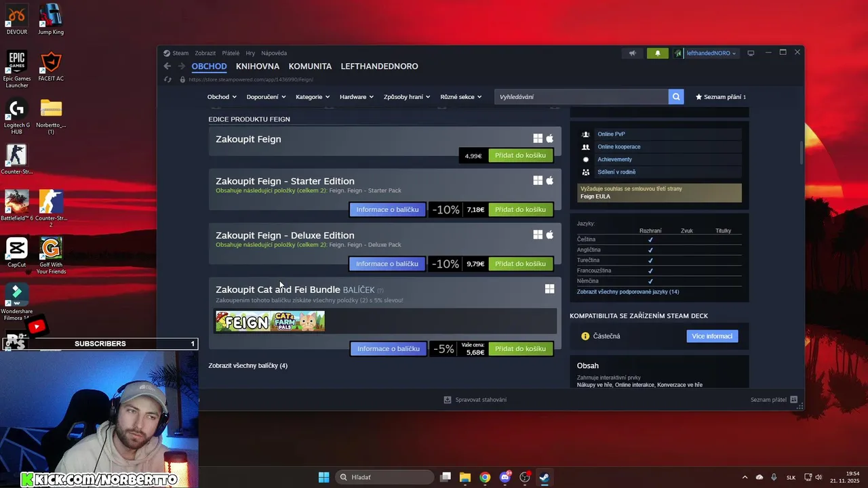The width and height of the screenshot is (868, 488).
Task: Show all 14 supported languages
Action: pyautogui.click(x=628, y=291)
